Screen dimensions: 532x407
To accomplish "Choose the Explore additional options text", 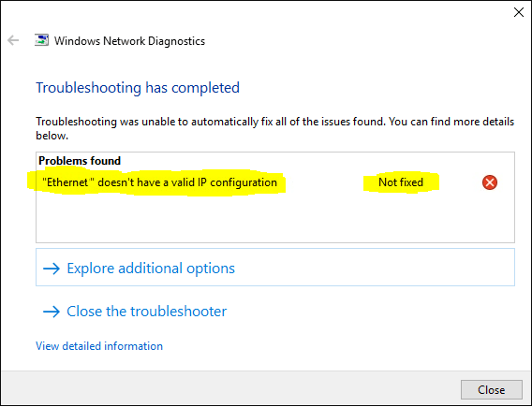I will (151, 269).
